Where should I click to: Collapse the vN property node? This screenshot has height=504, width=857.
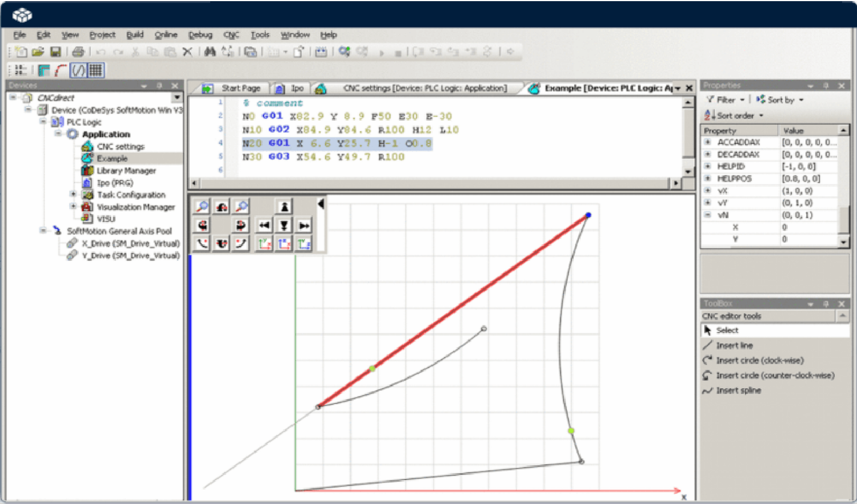708,215
